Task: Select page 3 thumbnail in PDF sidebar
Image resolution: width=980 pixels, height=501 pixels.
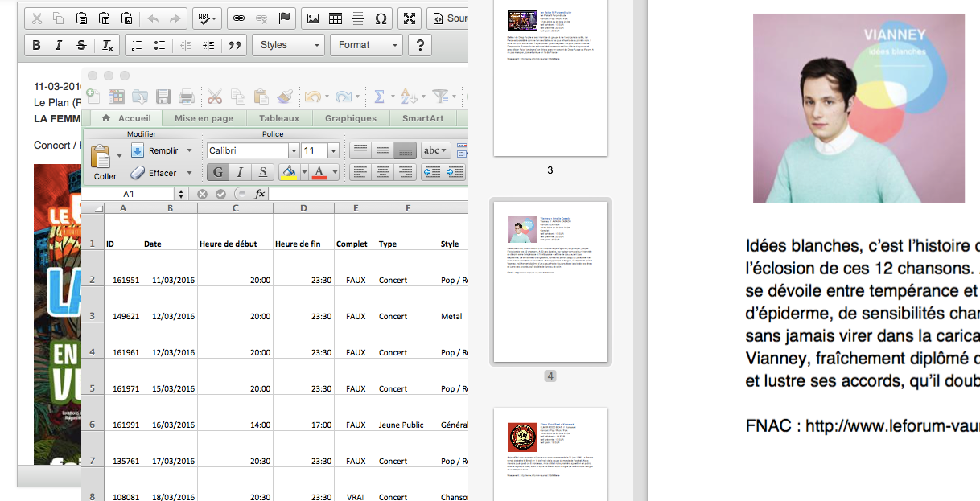Action: pyautogui.click(x=550, y=78)
